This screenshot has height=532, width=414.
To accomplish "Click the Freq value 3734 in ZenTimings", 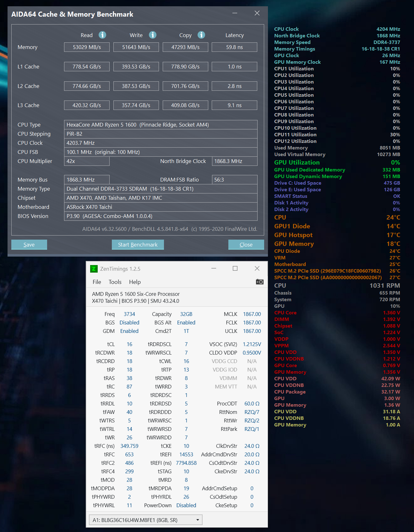I will coord(129,314).
